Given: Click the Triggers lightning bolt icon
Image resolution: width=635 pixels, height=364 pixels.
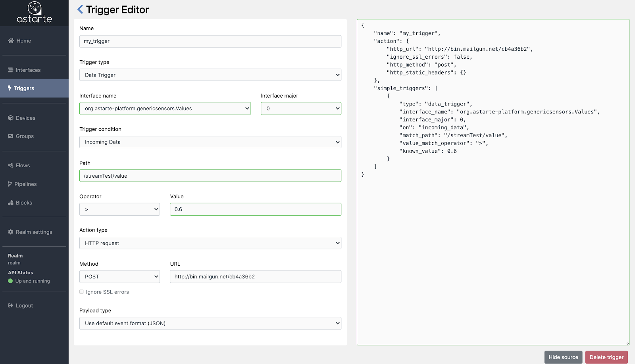Looking at the screenshot, I should coord(9,88).
